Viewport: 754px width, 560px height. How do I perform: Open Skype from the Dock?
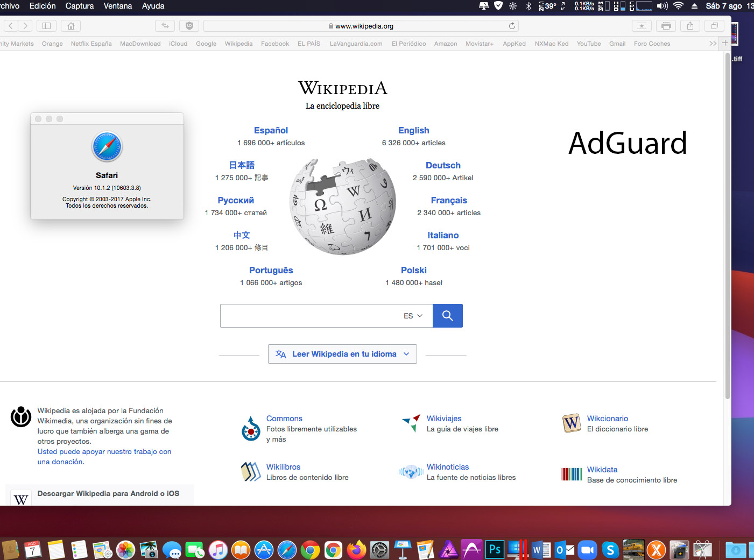pos(610,550)
